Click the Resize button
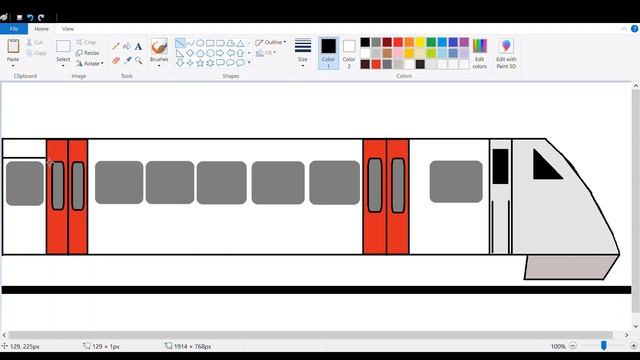 tap(87, 53)
